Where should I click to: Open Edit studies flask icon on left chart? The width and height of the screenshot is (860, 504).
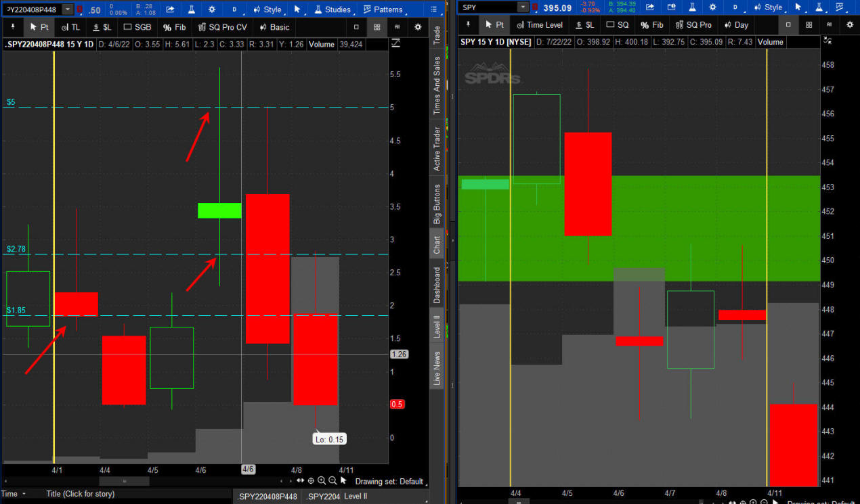tap(192, 9)
